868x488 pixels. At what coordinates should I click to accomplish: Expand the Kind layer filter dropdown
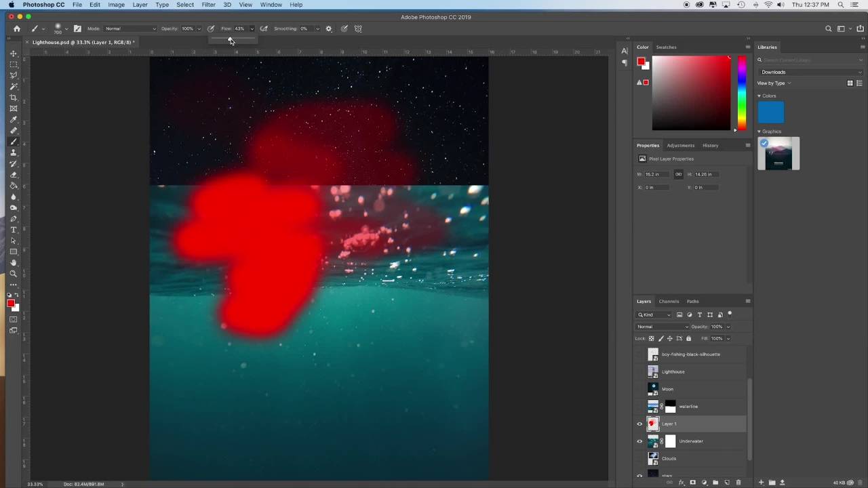[654, 314]
